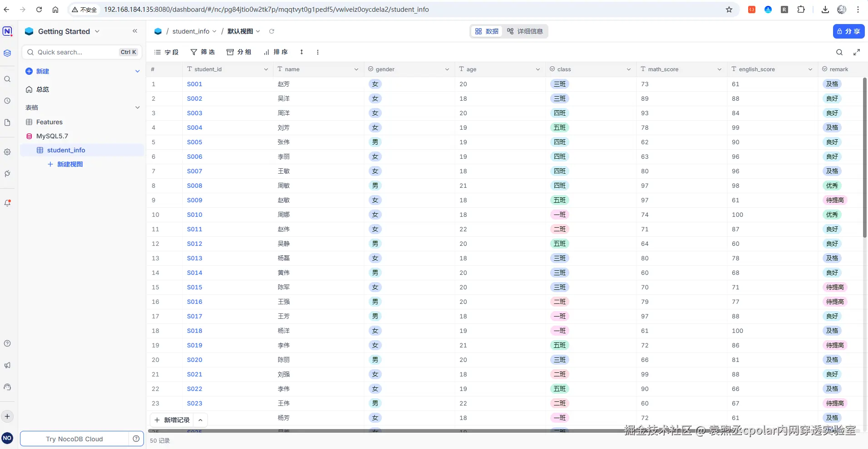Open the settings gear icon in left rail

click(x=7, y=152)
